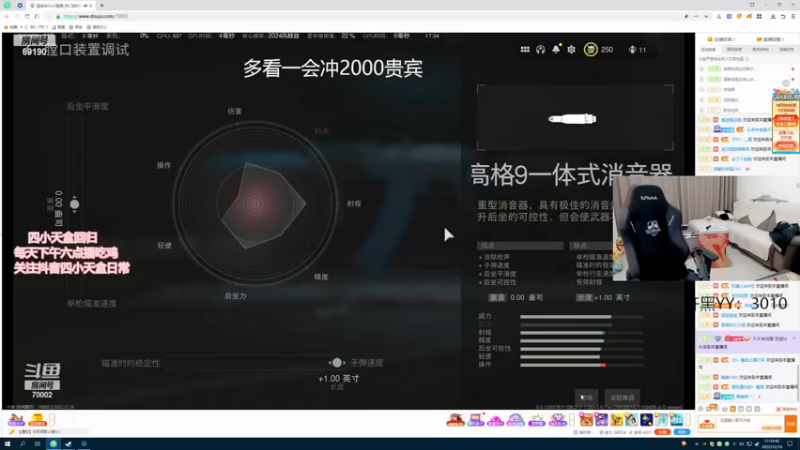Image resolution: width=800 pixels, height=450 pixels.
Task: Open the browser download icon
Action: pos(773,16)
